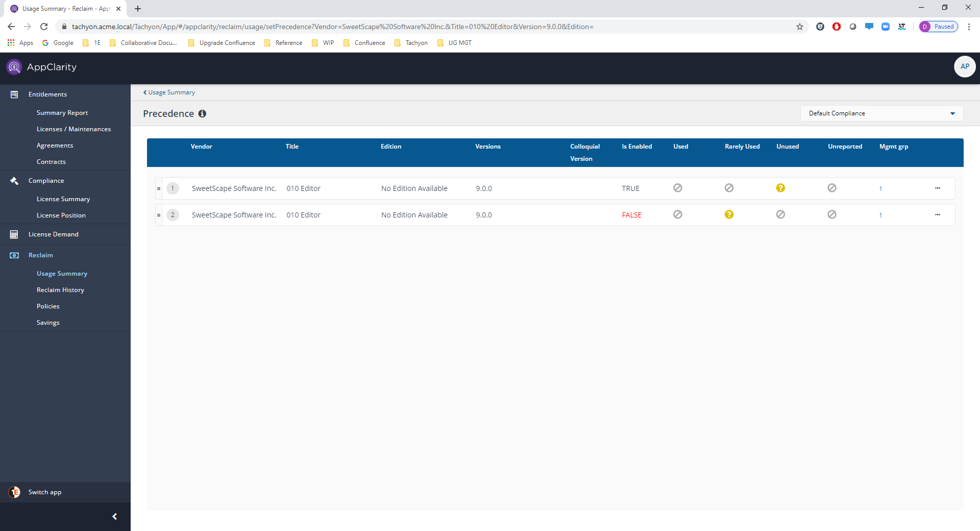Viewport: 980px width, 531px height.
Task: Click the TRUE value in row 1
Action: click(630, 188)
